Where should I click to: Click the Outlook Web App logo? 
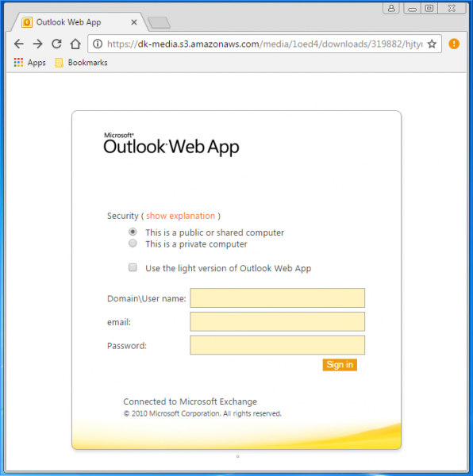[x=171, y=144]
